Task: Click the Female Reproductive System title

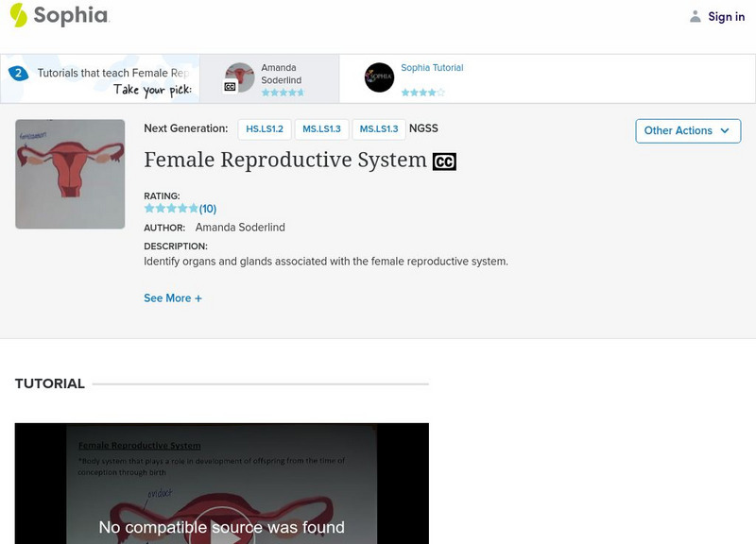Action: [x=285, y=160]
